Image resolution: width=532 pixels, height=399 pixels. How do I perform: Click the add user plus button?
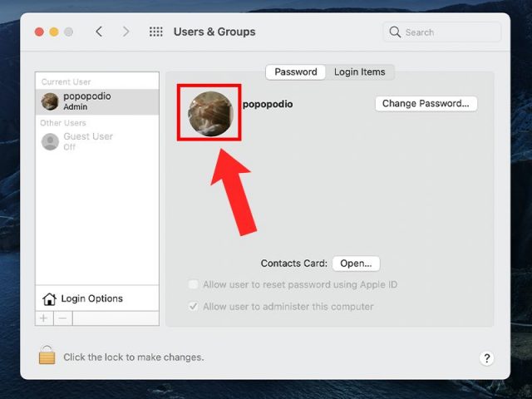pos(44,318)
